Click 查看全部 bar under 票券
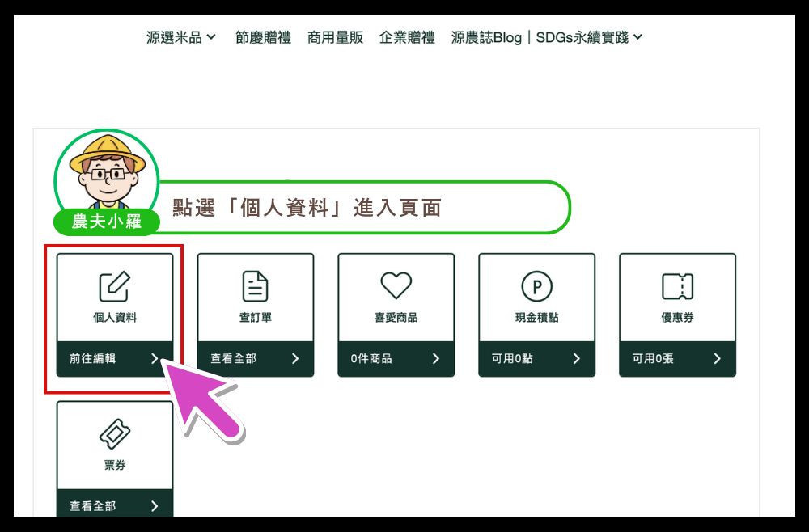Screen dimensions: 809x532 (115, 503)
